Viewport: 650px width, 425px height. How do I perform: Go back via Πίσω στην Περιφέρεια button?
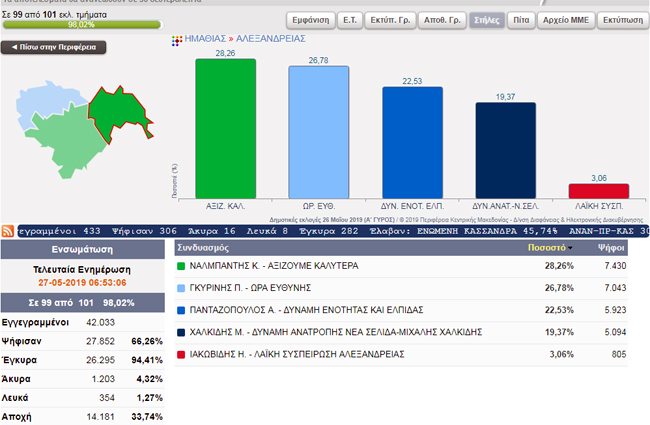pos(39,47)
